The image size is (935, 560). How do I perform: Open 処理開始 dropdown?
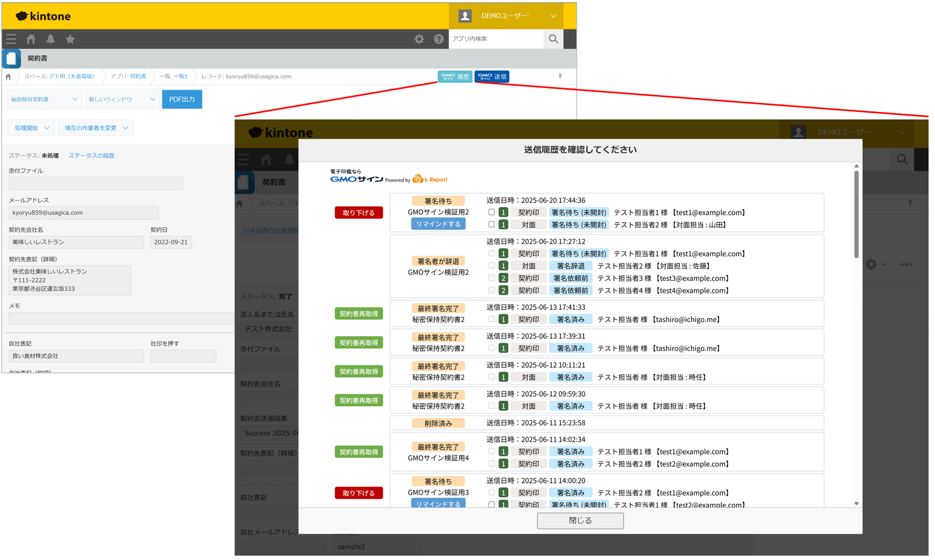pyautogui.click(x=31, y=128)
